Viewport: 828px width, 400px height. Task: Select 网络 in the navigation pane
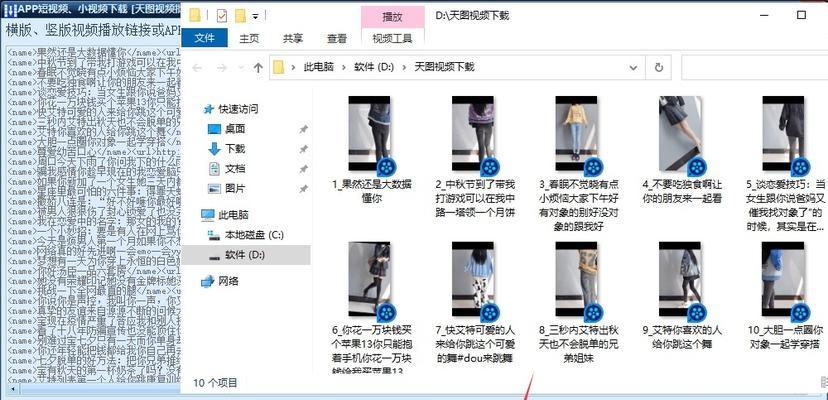[228, 281]
